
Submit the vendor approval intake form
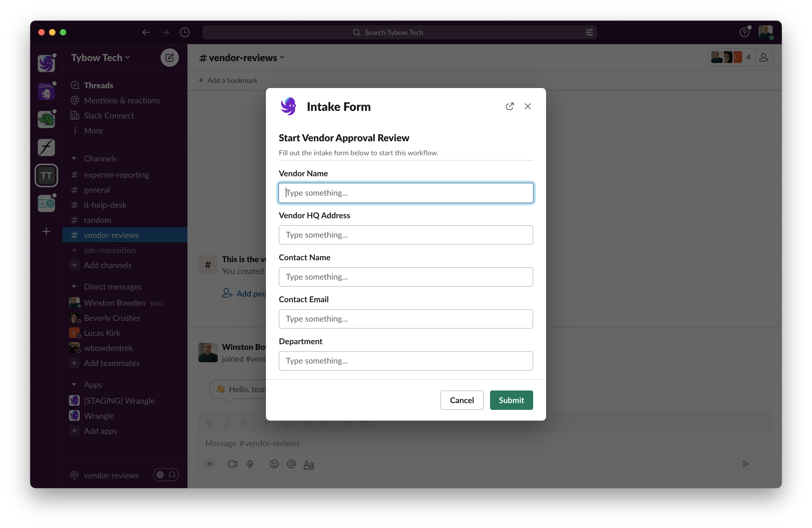point(511,400)
